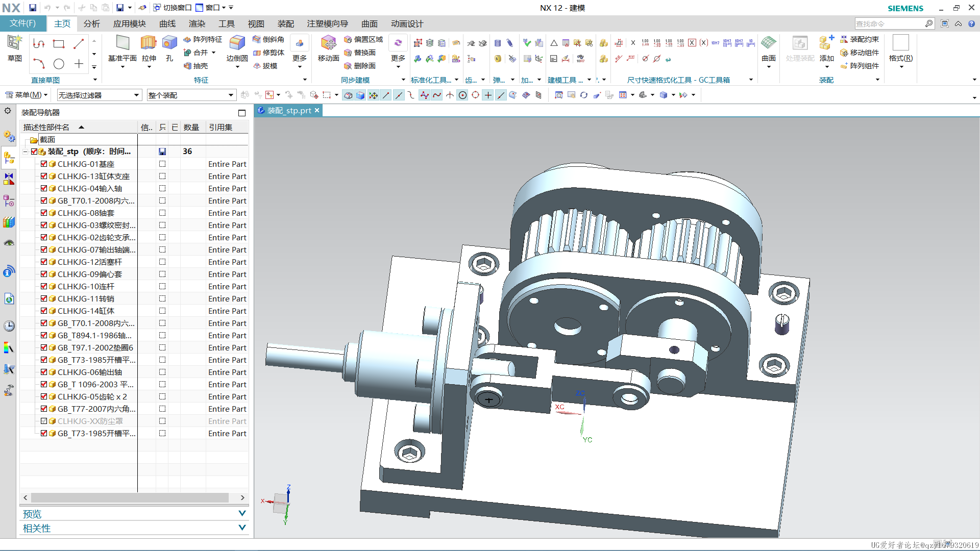Image resolution: width=980 pixels, height=551 pixels.
Task: Select the Rectangle sketch tool
Action: (x=59, y=44)
